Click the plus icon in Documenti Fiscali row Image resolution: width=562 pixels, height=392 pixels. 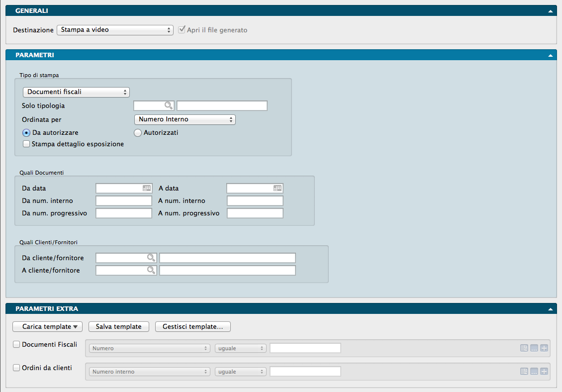[x=544, y=348]
